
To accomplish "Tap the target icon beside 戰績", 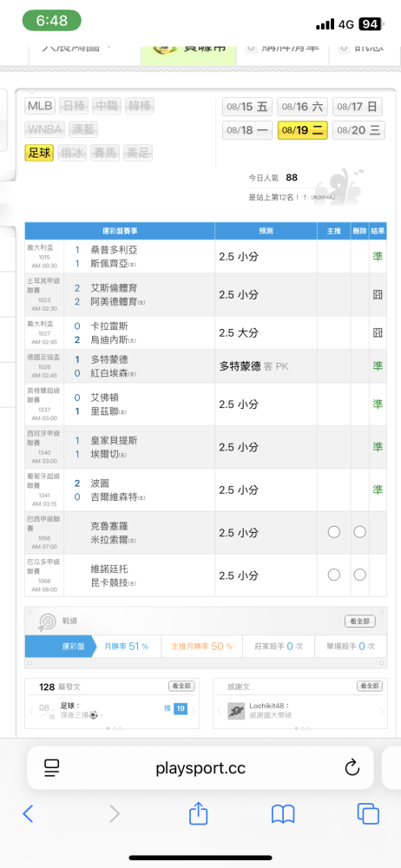I will (x=45, y=621).
